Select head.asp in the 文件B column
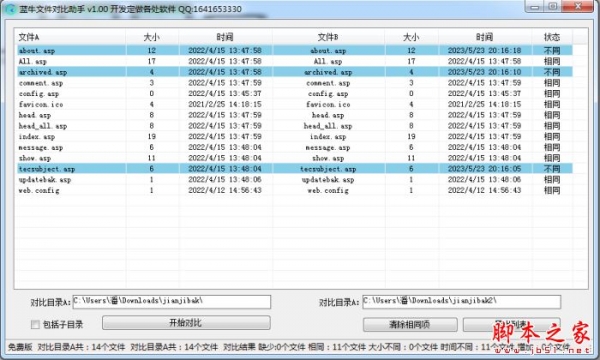Viewport: 600px width, 360px height. pyautogui.click(x=328, y=115)
